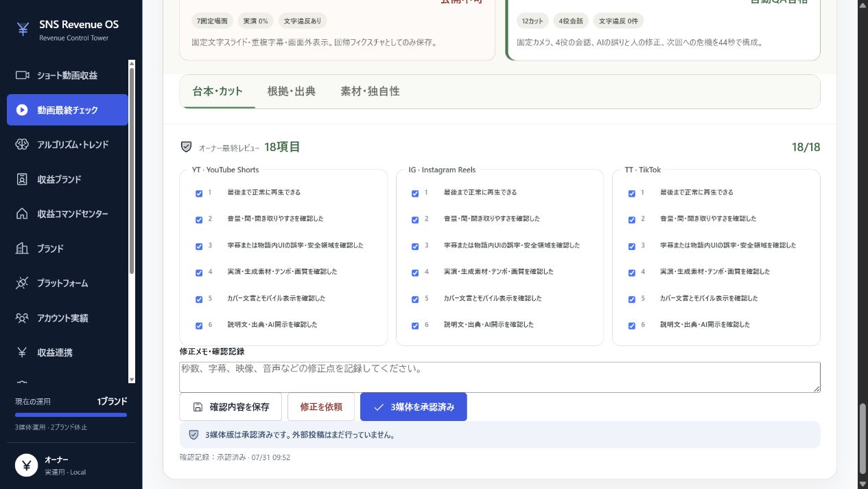Open 収益連携 in the sidebar
The height and width of the screenshot is (489, 868).
67,352
